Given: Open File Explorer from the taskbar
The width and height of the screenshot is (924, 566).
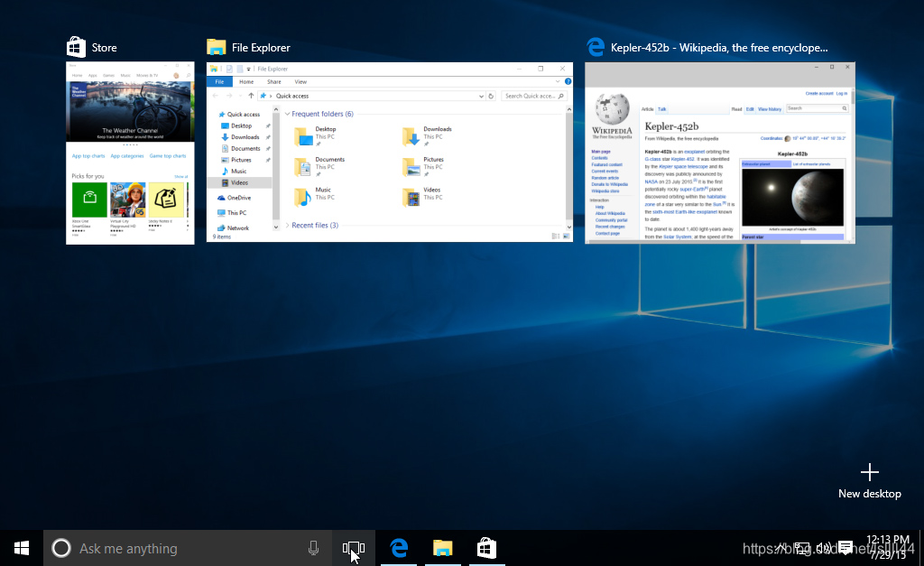Looking at the screenshot, I should (x=442, y=548).
